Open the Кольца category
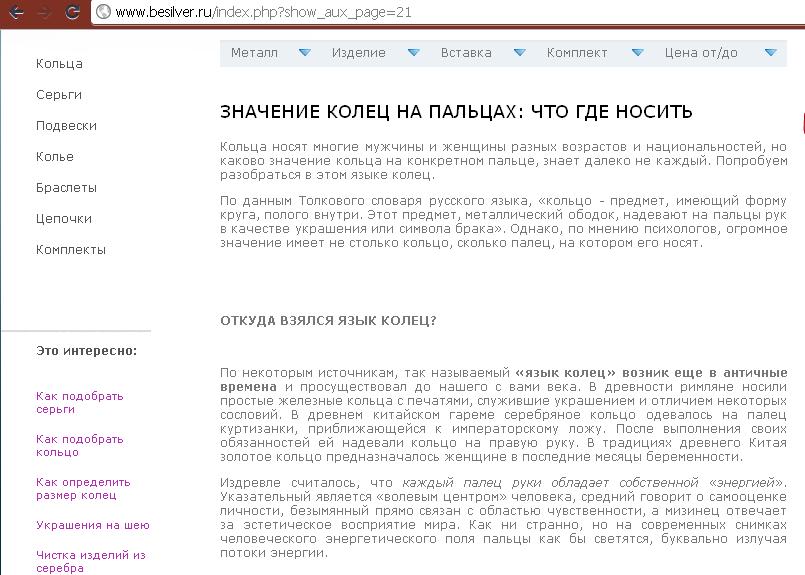 click(x=59, y=64)
